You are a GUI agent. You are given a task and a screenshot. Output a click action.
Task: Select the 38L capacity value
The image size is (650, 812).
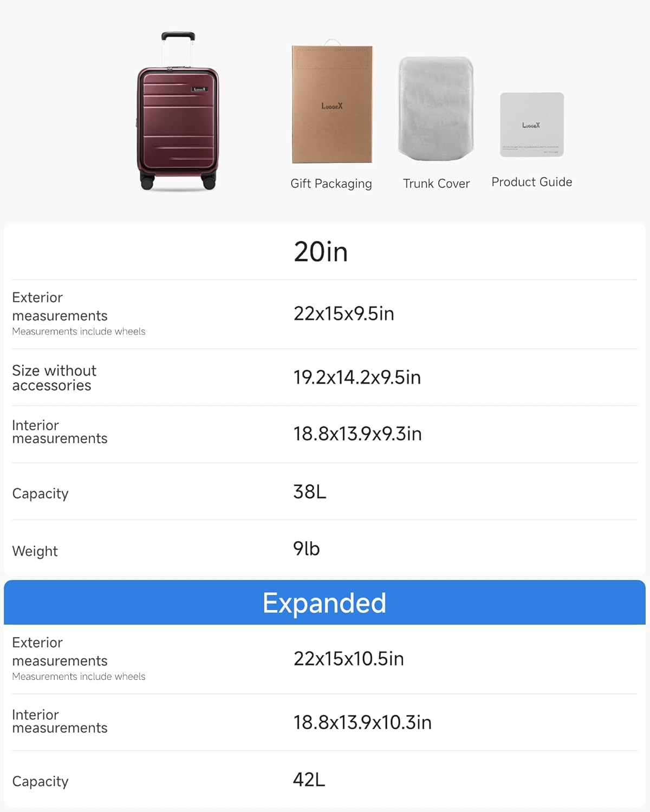click(x=310, y=492)
